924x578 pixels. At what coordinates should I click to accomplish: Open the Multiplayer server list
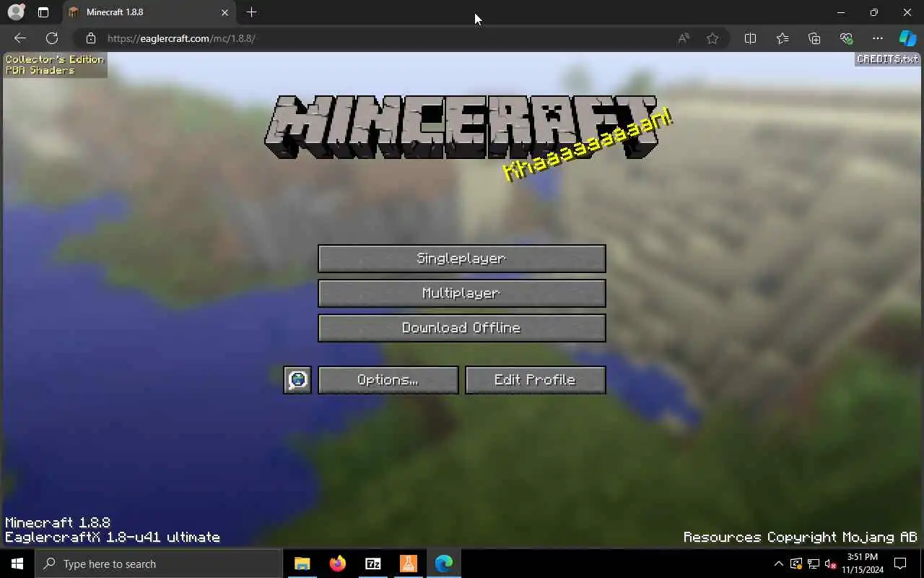tap(462, 293)
